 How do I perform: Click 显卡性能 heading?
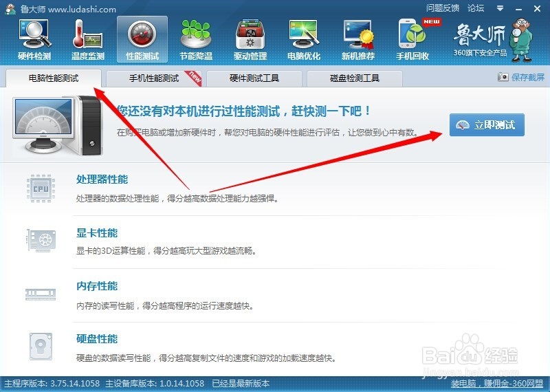click(x=97, y=232)
